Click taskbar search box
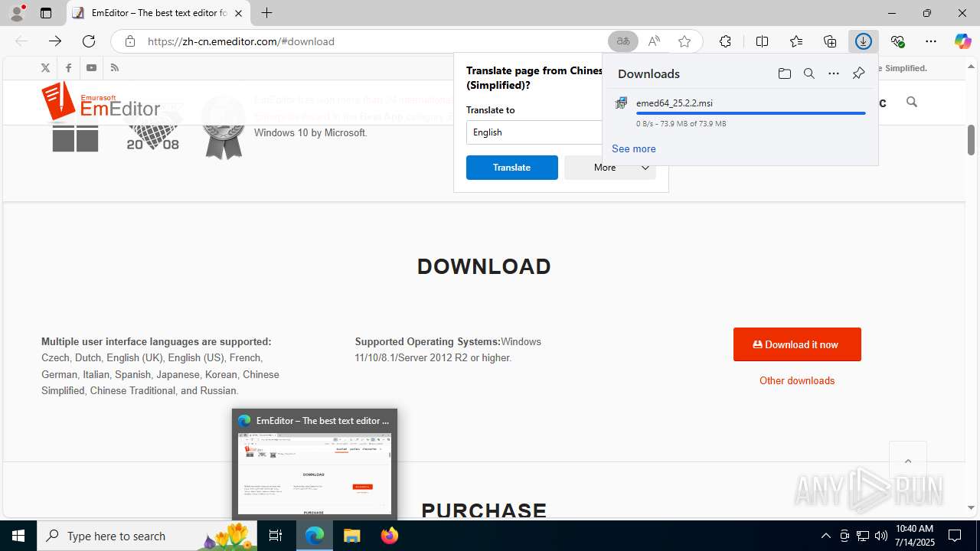This screenshot has height=551, width=980. [147, 536]
